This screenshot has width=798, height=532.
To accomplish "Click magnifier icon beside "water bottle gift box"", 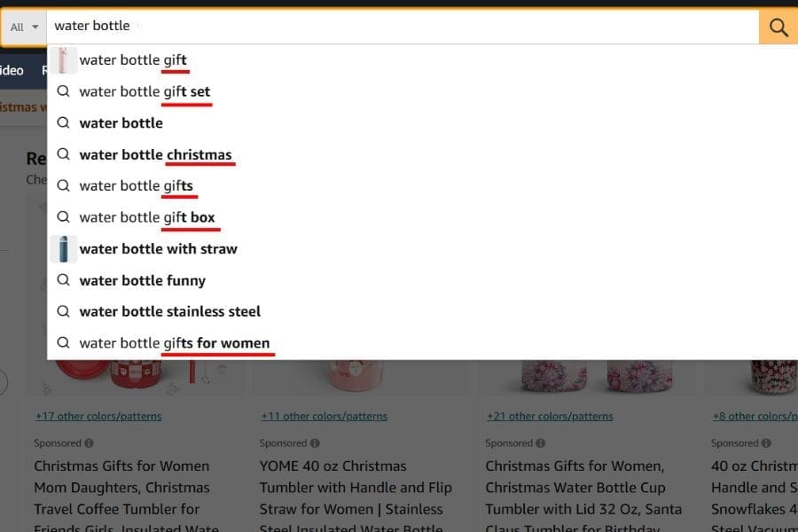I will click(x=63, y=217).
